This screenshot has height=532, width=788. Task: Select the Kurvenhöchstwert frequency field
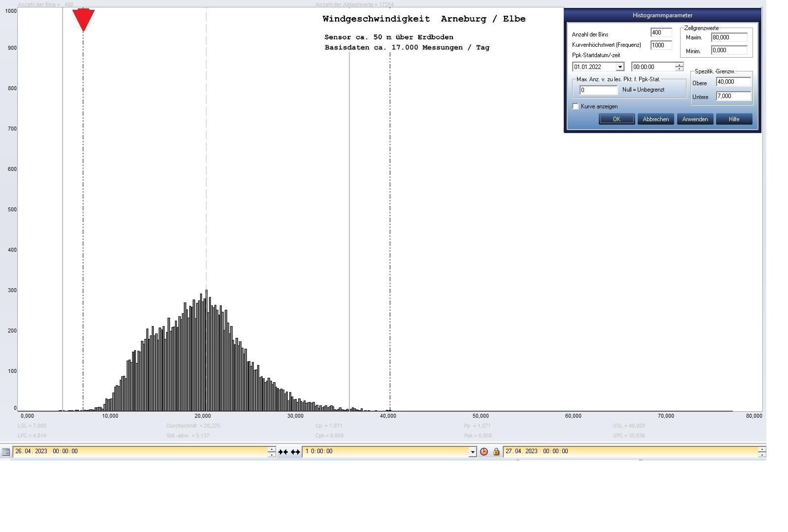coord(661,45)
